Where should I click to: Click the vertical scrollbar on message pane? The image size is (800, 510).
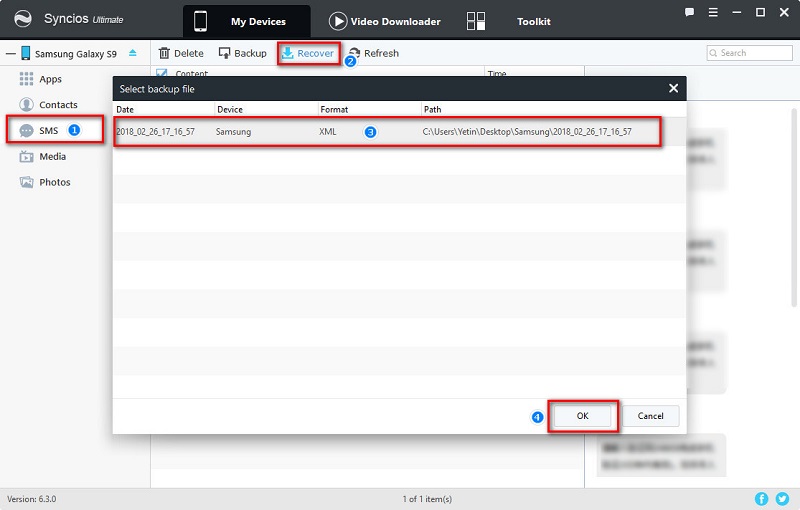[794, 207]
